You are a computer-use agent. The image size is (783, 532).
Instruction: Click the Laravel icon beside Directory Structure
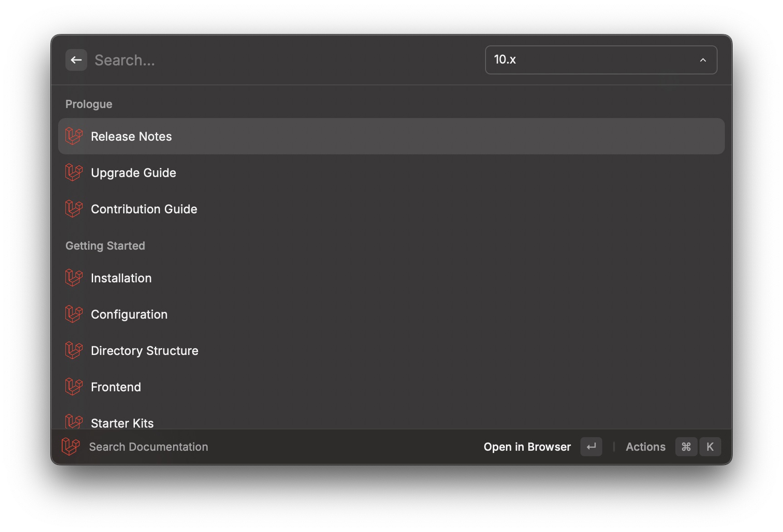(x=74, y=350)
